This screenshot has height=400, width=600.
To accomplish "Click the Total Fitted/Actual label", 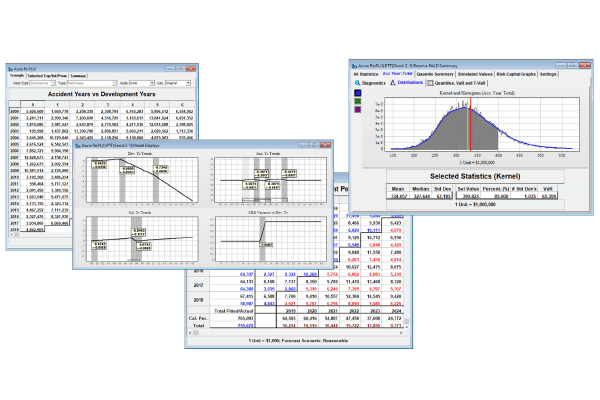I will point(234,311).
